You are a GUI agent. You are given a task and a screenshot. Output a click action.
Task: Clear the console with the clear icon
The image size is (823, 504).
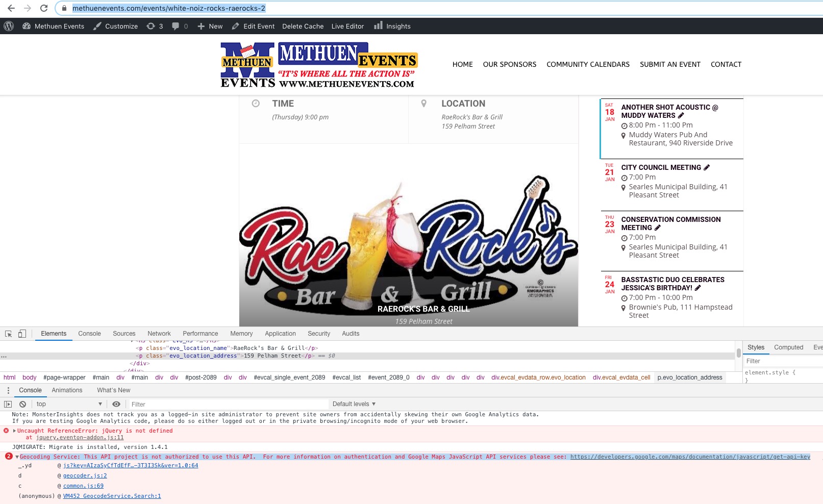(22, 404)
